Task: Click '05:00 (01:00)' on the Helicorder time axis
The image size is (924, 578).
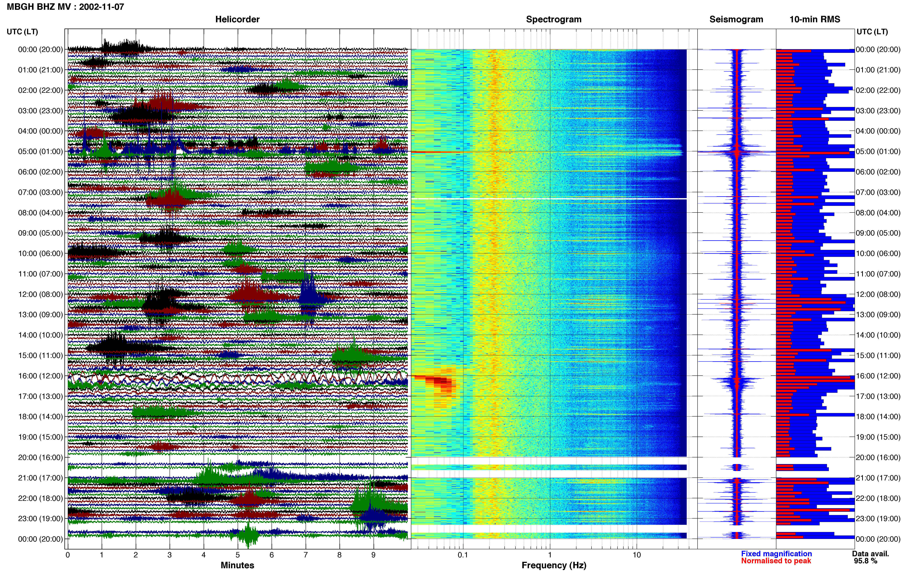Action: click(x=41, y=151)
